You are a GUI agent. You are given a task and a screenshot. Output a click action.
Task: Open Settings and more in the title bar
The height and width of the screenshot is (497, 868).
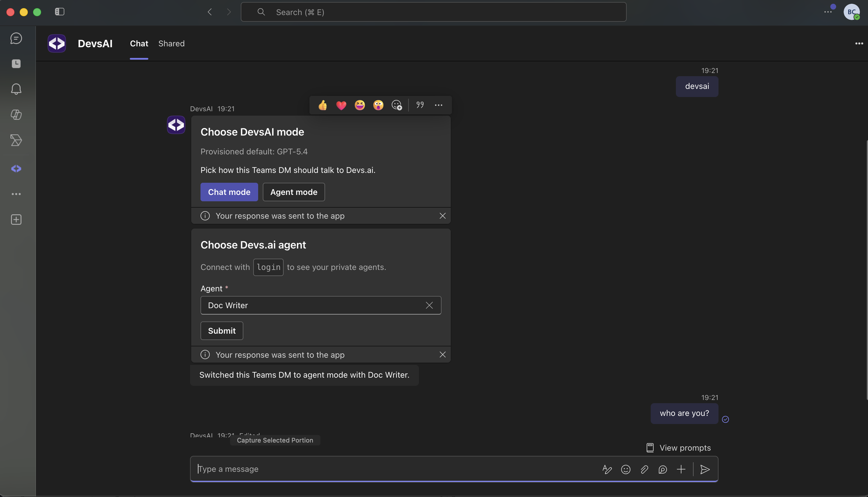[828, 12]
